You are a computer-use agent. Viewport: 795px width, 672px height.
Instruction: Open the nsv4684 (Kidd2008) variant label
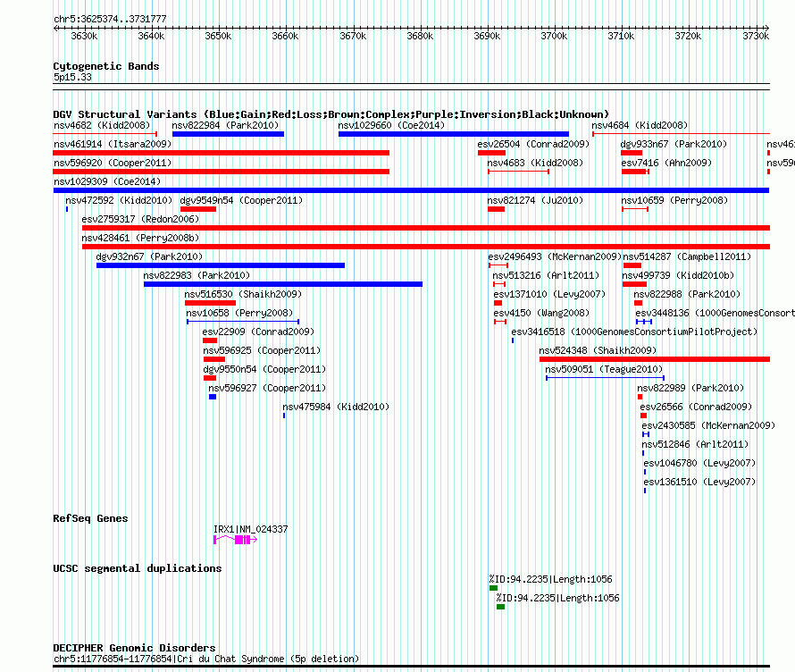pyautogui.click(x=640, y=125)
